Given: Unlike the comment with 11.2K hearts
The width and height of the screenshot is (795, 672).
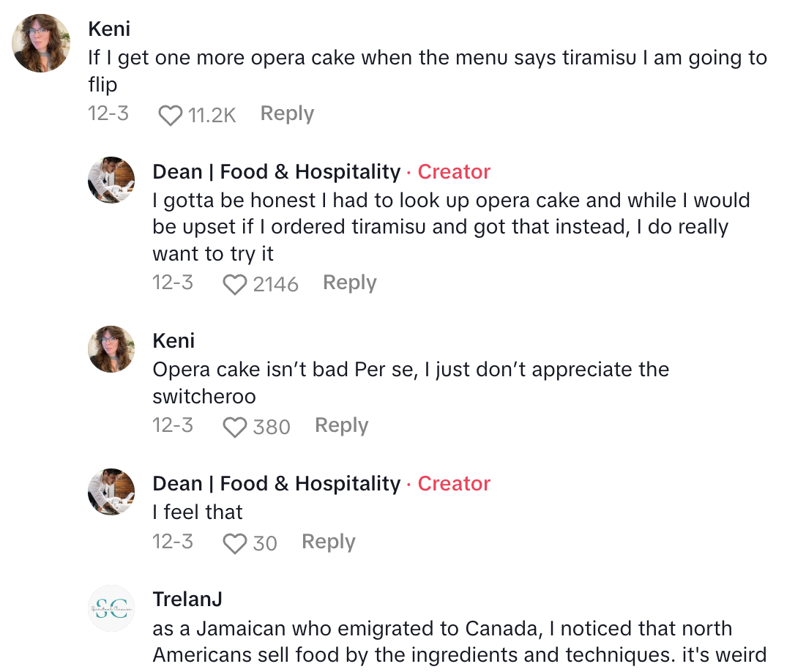Looking at the screenshot, I should tap(171, 113).
